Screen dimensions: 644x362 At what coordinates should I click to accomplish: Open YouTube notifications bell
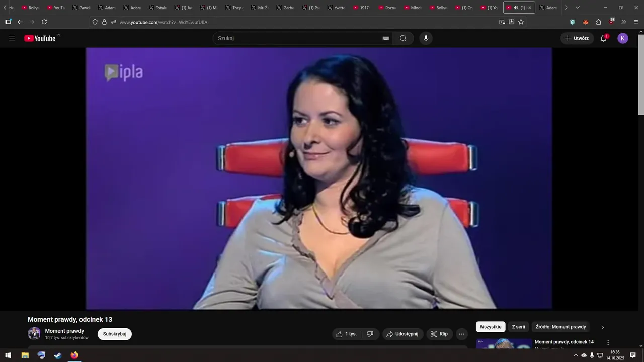(604, 38)
